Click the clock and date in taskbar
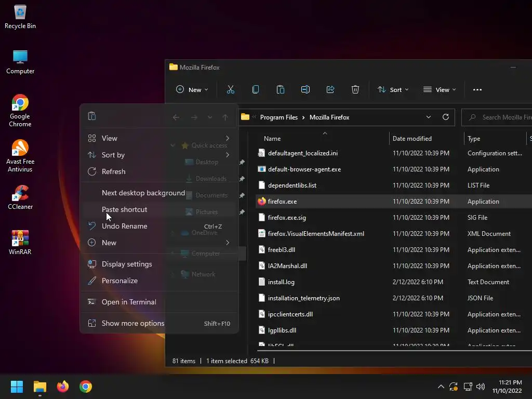The image size is (532, 399). point(507,387)
